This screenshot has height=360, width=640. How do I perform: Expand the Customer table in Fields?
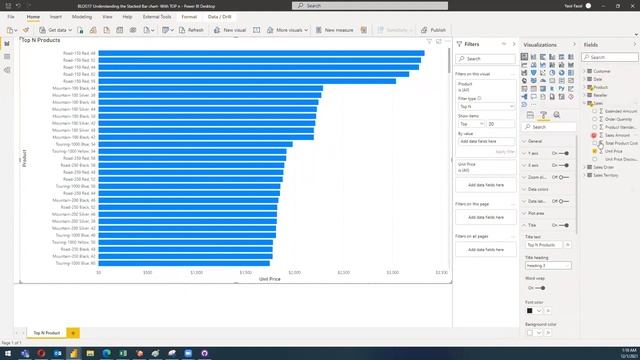coord(584,71)
